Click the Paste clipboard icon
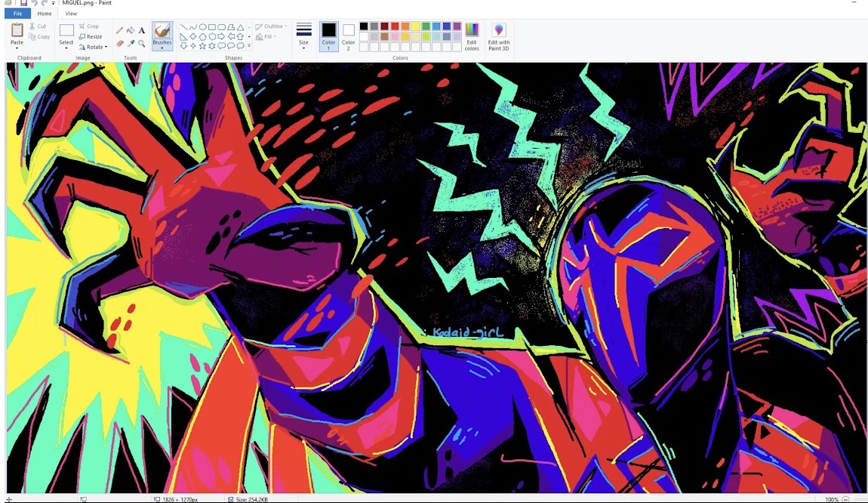Viewport: 868px width, 503px height. pos(17,30)
